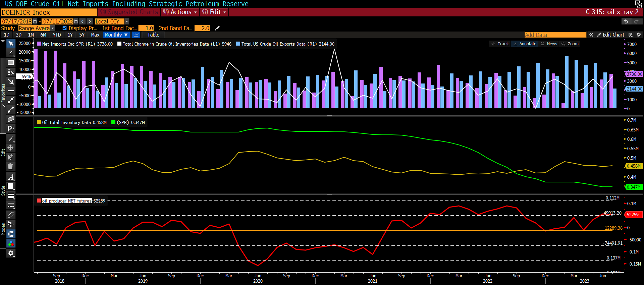Open Suggested Charts
The width and height of the screenshot is (644, 285).
tap(129, 12)
